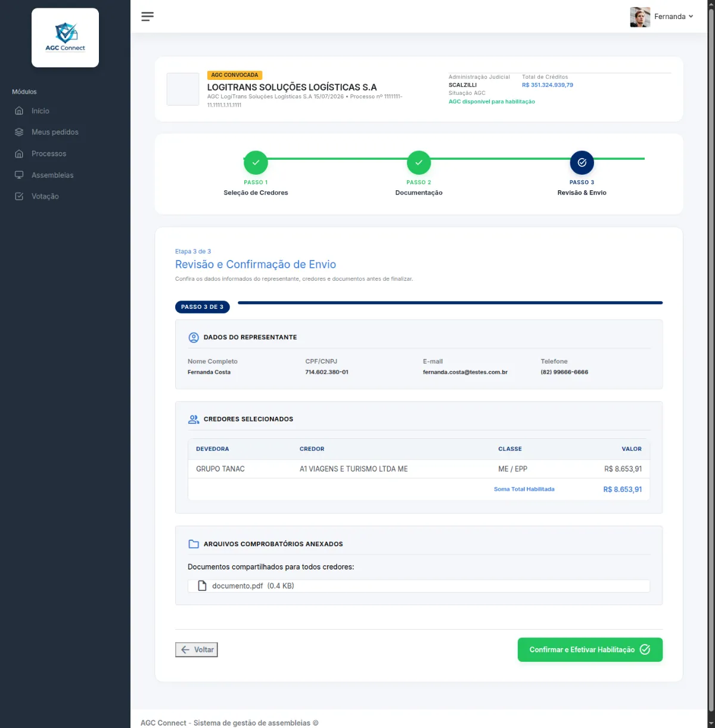The width and height of the screenshot is (715, 728).
Task: Click the company logo placeholder thumbnail
Action: pos(183,89)
